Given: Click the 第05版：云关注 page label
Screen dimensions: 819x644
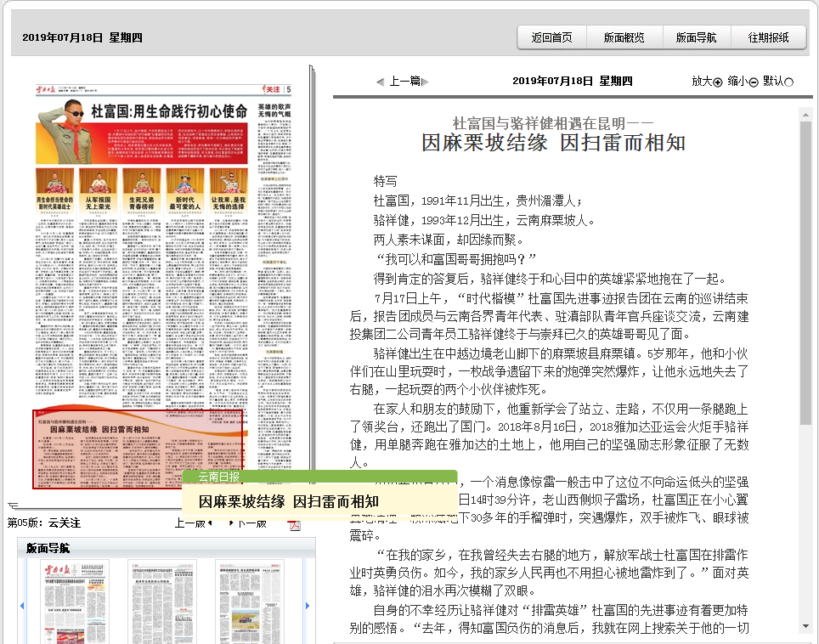Looking at the screenshot, I should (46, 523).
